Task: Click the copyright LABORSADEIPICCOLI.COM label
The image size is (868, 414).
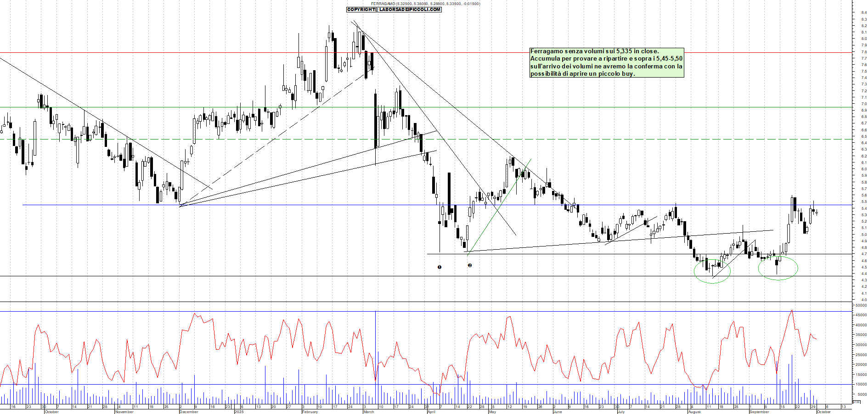Action: pos(394,10)
